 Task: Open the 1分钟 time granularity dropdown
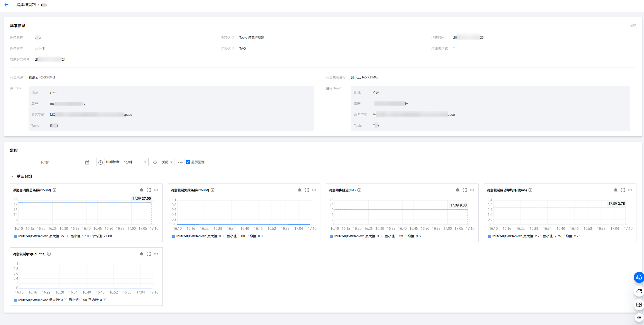click(x=135, y=162)
